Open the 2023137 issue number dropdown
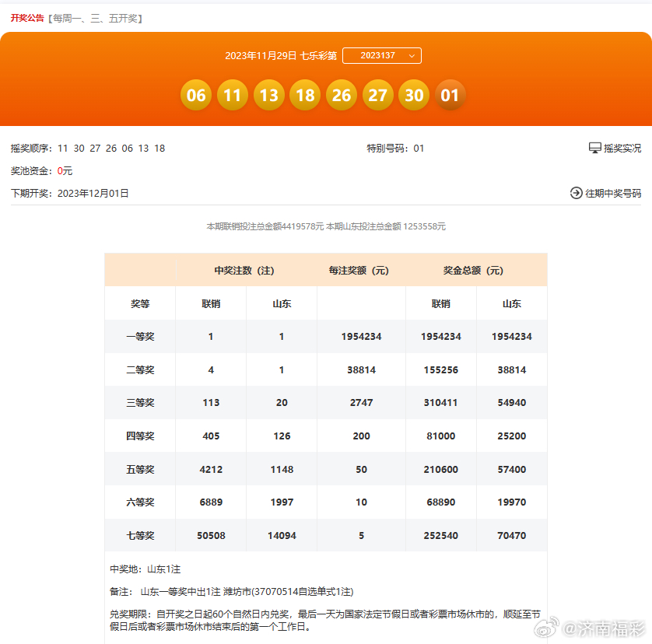652x644 pixels. click(382, 55)
